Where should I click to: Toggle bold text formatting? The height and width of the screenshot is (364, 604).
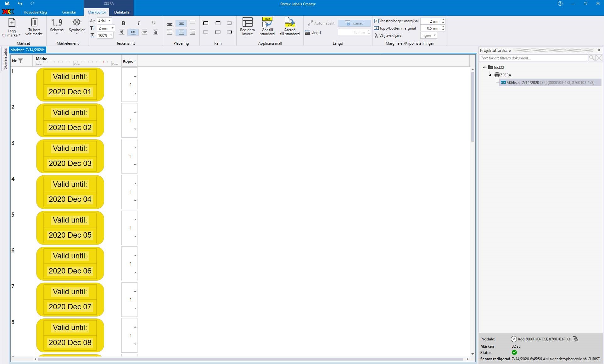[123, 23]
